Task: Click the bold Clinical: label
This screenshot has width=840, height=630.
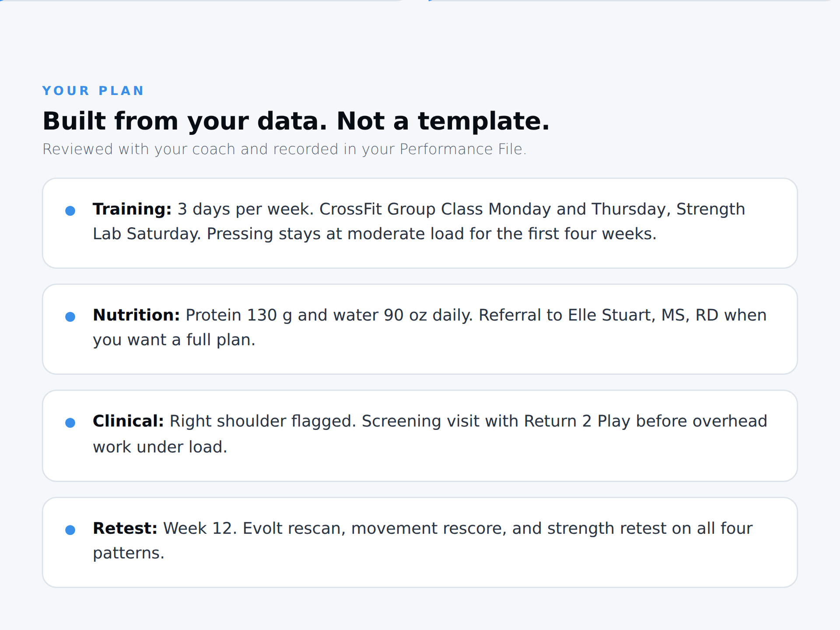Action: pyautogui.click(x=128, y=421)
